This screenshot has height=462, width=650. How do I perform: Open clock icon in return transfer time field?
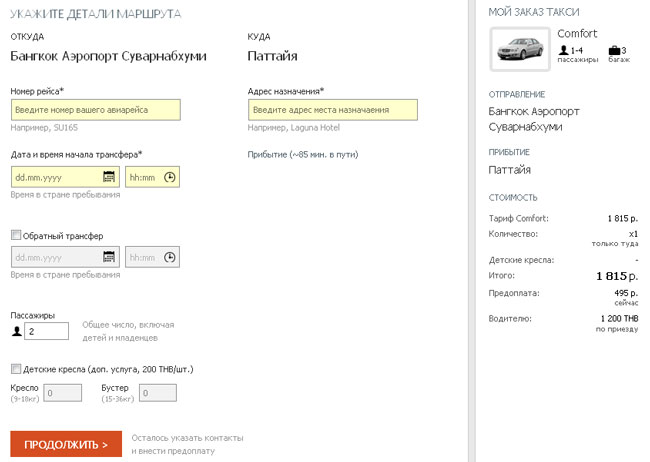(170, 257)
